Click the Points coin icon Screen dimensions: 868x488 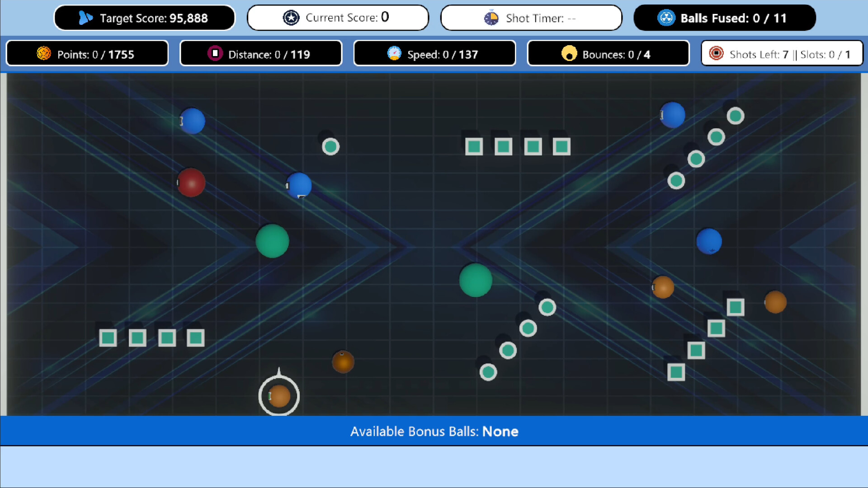[x=43, y=53]
